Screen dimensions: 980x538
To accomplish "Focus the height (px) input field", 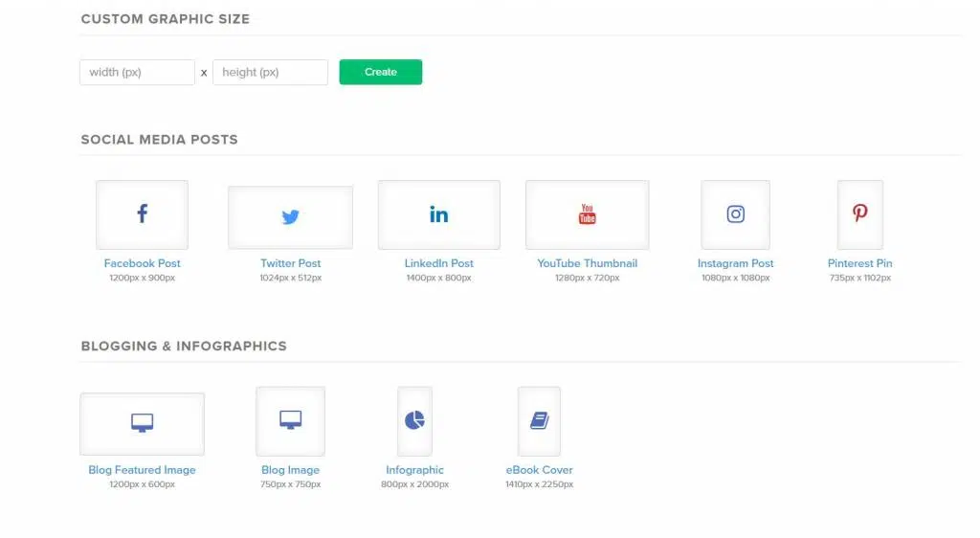I will click(x=270, y=72).
